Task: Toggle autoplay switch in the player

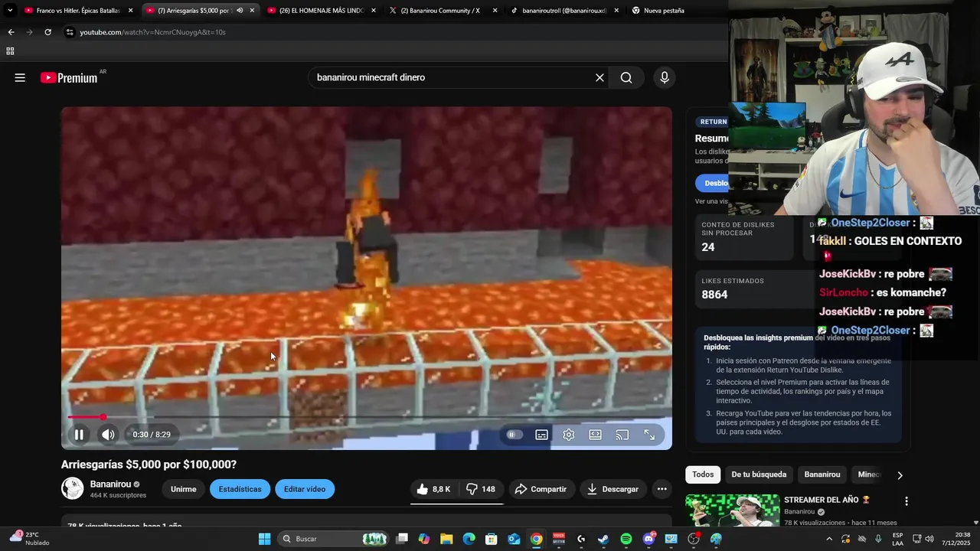Action: tap(514, 435)
